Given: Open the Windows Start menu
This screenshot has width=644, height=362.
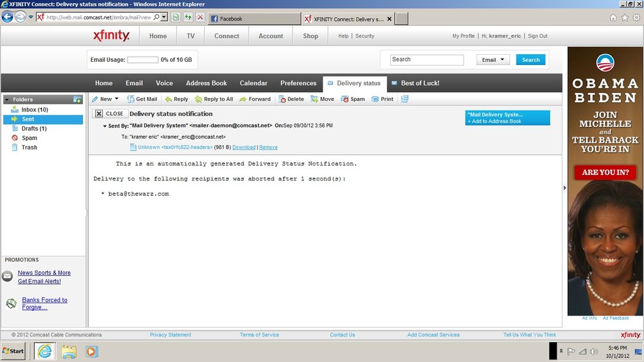Looking at the screenshot, I should point(13,351).
